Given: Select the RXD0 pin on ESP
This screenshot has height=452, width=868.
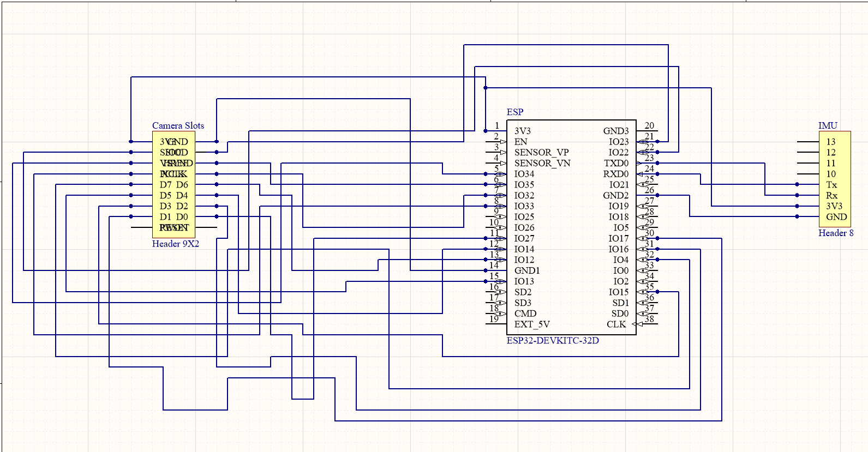Looking at the screenshot, I should point(616,174).
